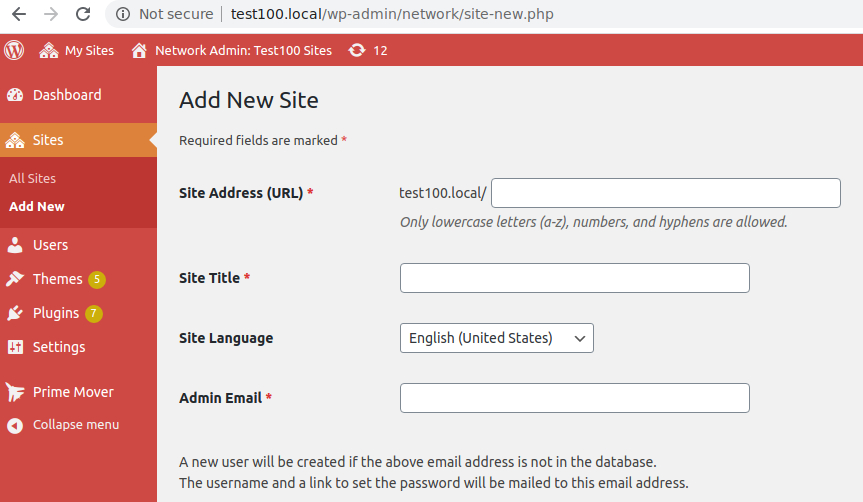Click the WordPress logo icon
This screenshot has width=863, height=502.
point(14,50)
